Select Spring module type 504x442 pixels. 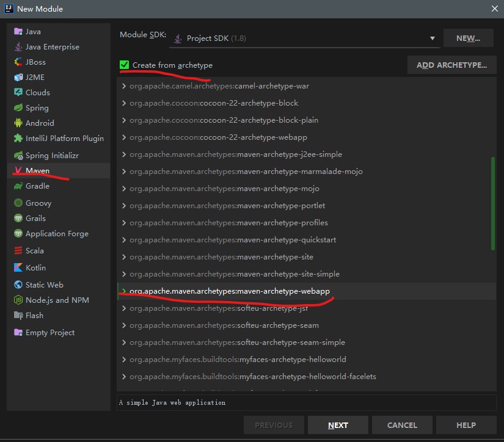pyautogui.click(x=59, y=107)
